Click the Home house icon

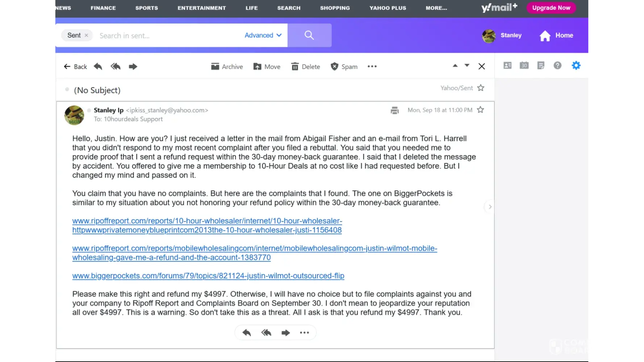[545, 35]
